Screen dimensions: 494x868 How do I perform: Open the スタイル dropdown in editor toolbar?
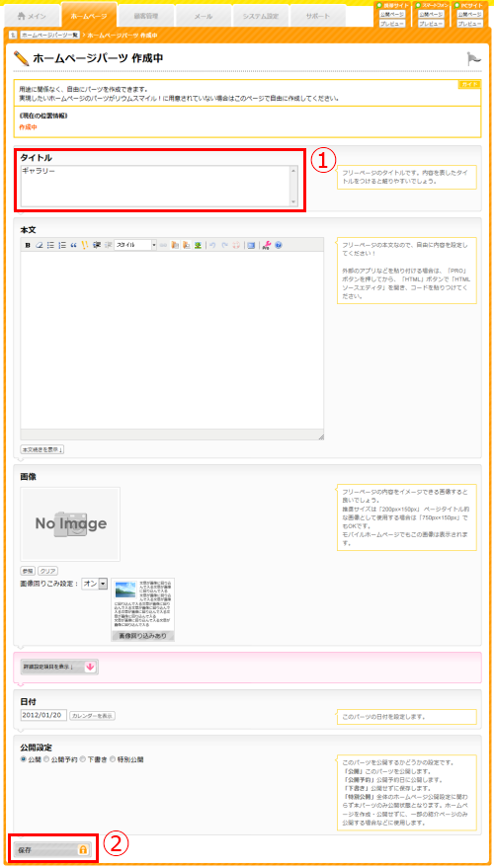pyautogui.click(x=135, y=245)
